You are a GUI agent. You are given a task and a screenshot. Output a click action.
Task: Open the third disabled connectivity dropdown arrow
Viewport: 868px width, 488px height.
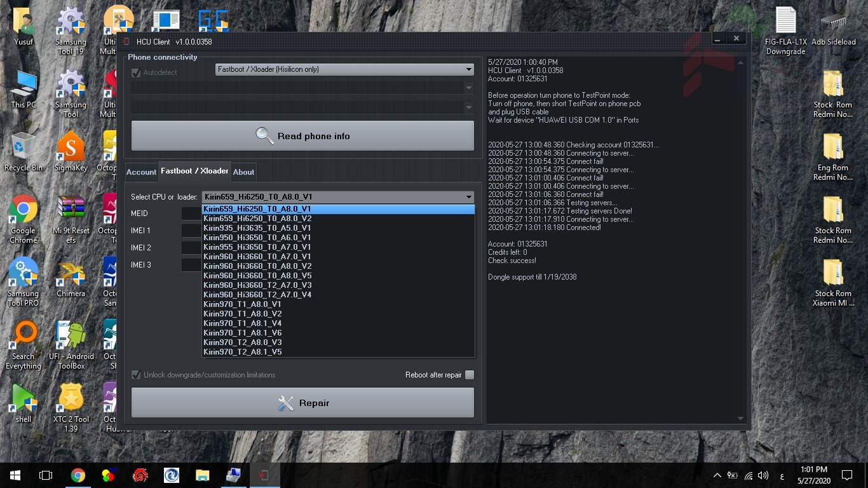tap(469, 107)
